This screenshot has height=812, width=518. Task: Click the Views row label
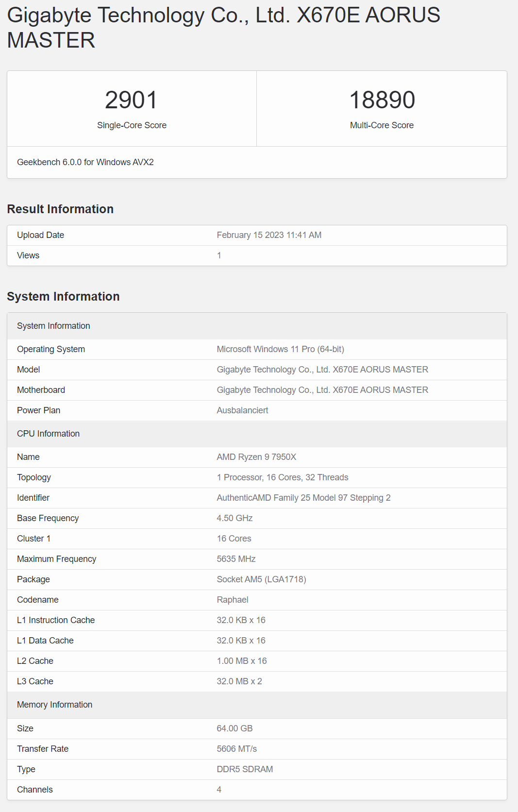[x=28, y=255]
